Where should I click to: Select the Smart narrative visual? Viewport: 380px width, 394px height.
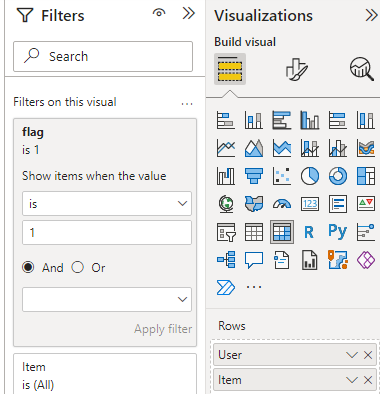tap(282, 260)
